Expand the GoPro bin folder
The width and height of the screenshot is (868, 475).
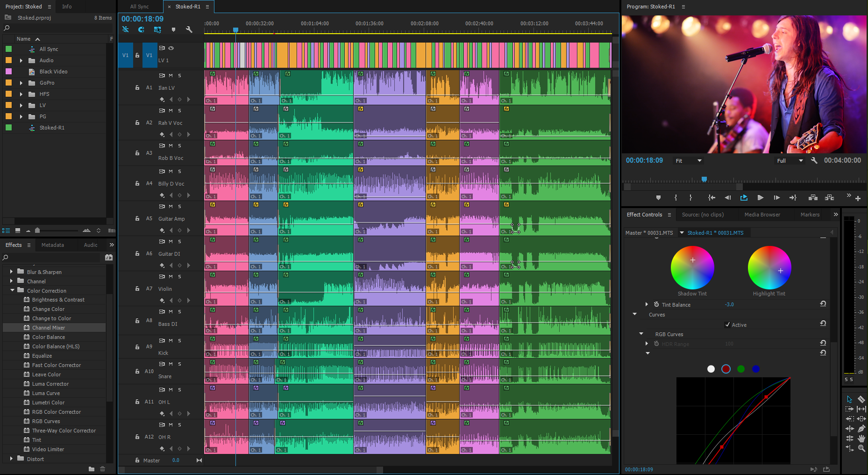pyautogui.click(x=21, y=83)
